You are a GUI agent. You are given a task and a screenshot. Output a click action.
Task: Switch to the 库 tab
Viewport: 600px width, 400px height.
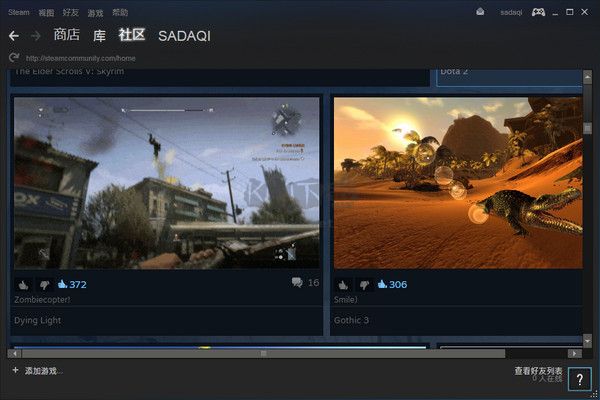point(99,36)
